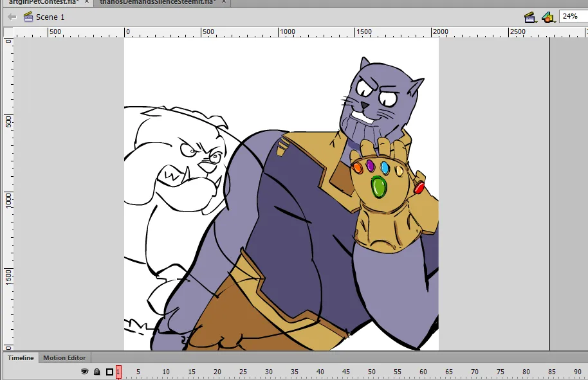
Task: Switch to the thanosDemandsSilenceSteemit.fla document tab
Action: point(158,2)
